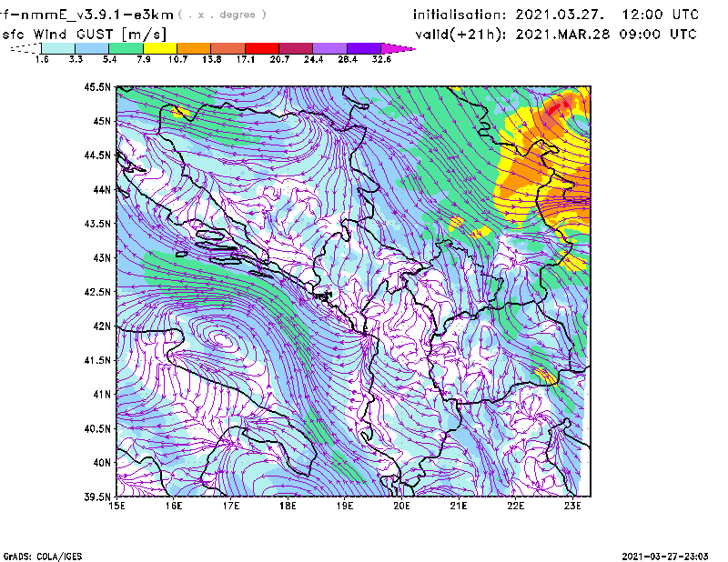Click the '41.5N' latitude label
728x562 pixels.
(97, 360)
